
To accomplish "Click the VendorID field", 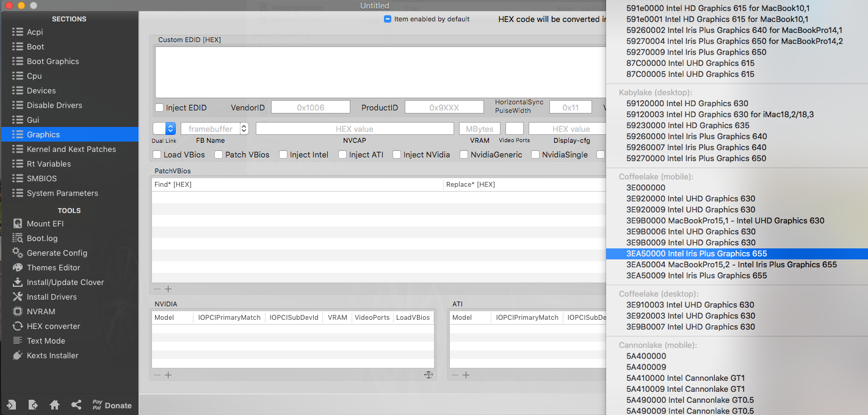I will point(311,107).
